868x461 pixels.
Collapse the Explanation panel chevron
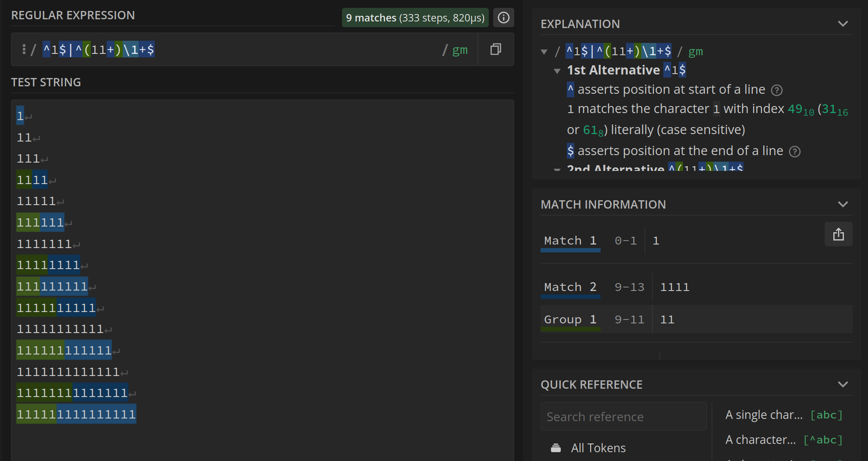click(843, 24)
